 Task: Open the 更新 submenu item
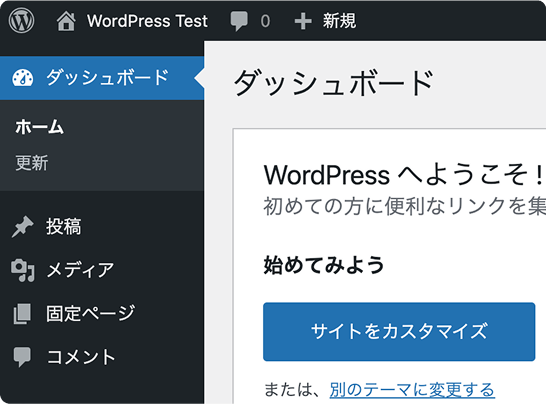pos(32,163)
